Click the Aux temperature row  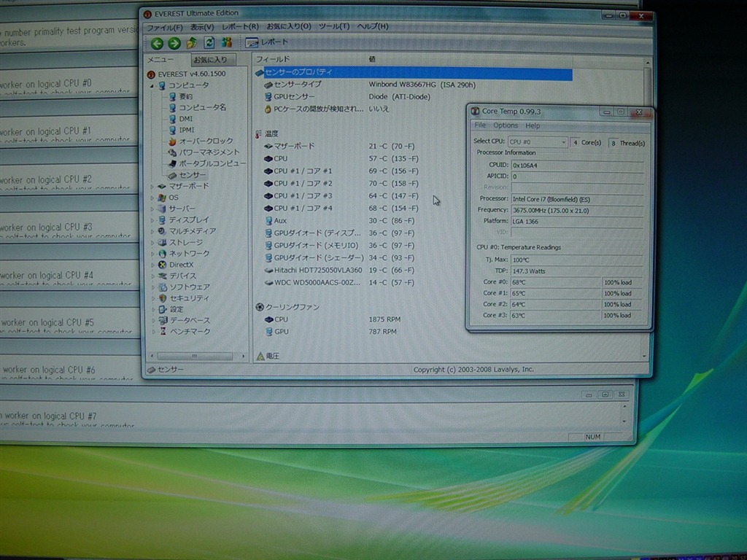[340, 220]
